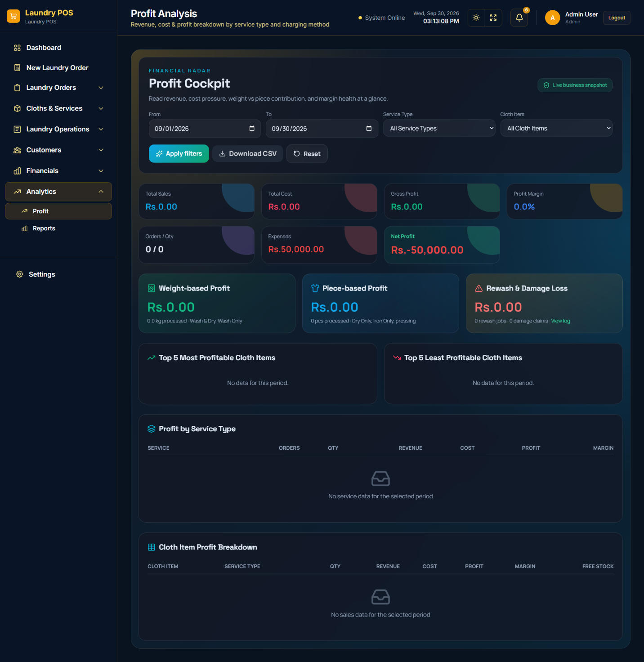Click the From date input field
This screenshot has width=644, height=662.
click(x=205, y=129)
